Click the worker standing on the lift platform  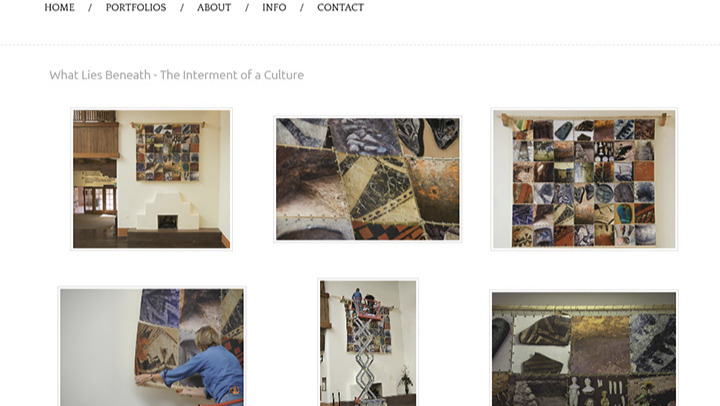click(x=357, y=299)
